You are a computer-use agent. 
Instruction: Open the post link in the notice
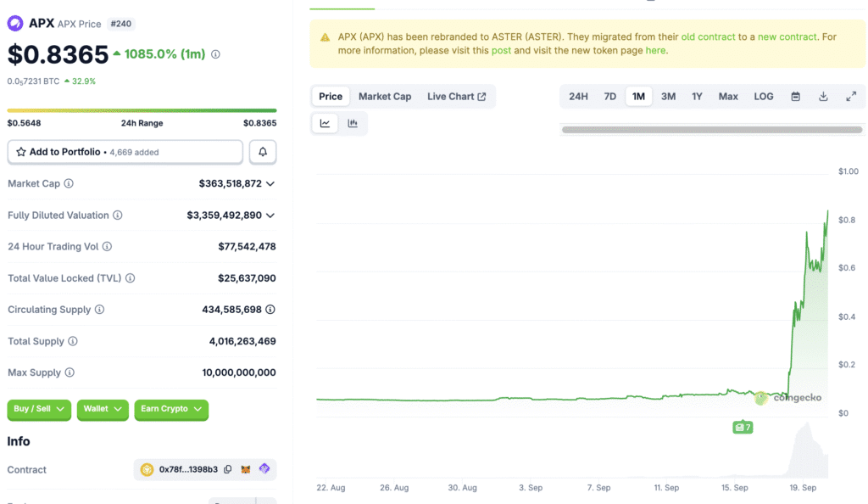tap(501, 50)
